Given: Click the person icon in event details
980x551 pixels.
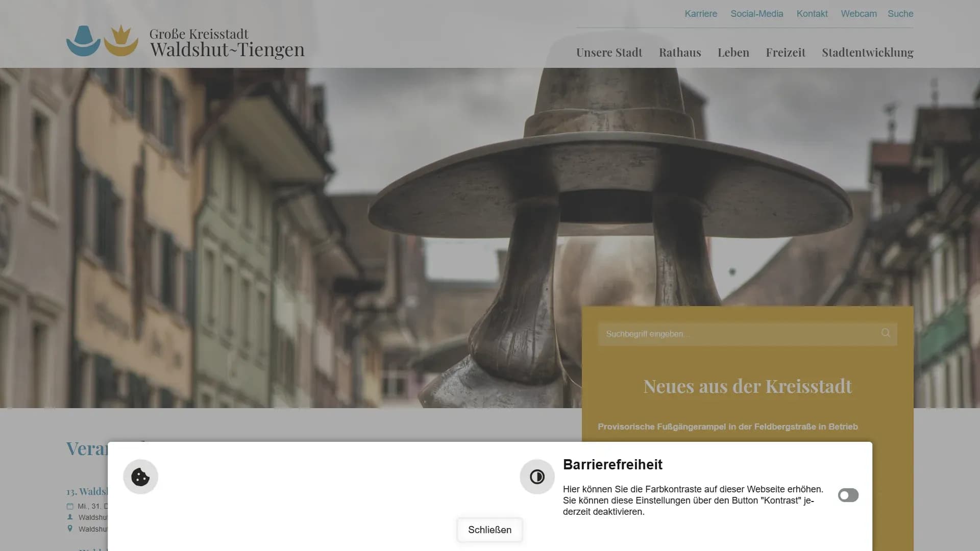Looking at the screenshot, I should pyautogui.click(x=70, y=517).
